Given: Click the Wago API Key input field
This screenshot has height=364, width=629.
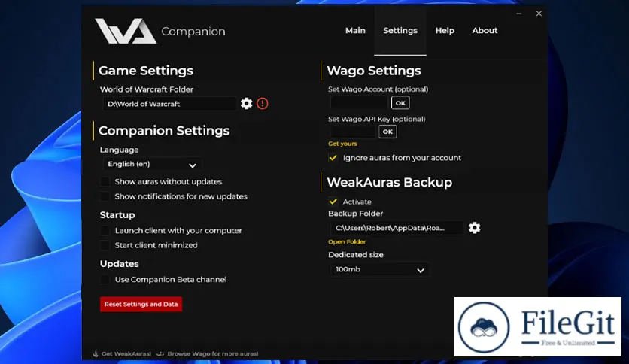Looking at the screenshot, I should [x=353, y=132].
